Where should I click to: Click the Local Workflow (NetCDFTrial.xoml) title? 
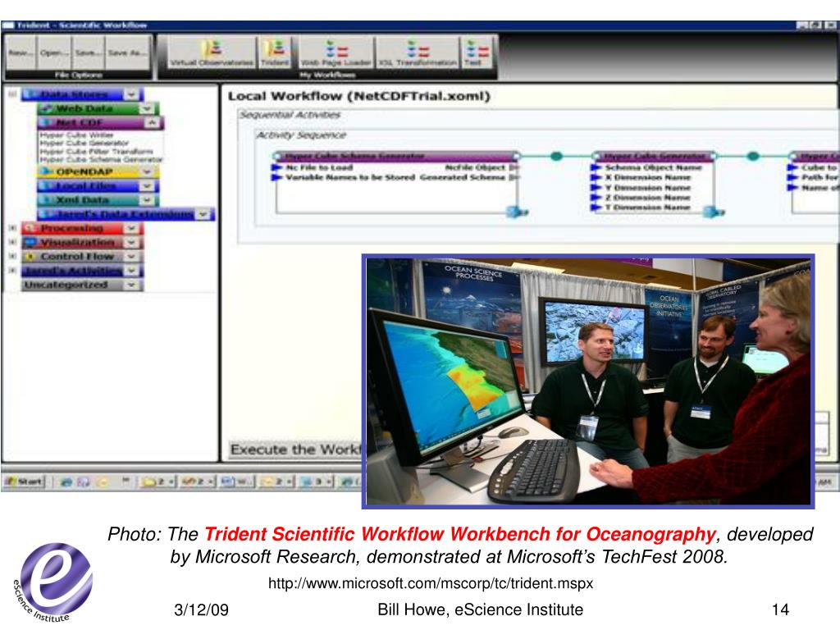tap(359, 97)
